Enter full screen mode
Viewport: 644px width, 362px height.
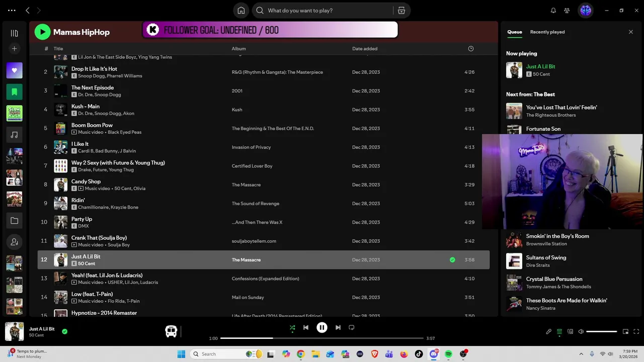pos(636,332)
